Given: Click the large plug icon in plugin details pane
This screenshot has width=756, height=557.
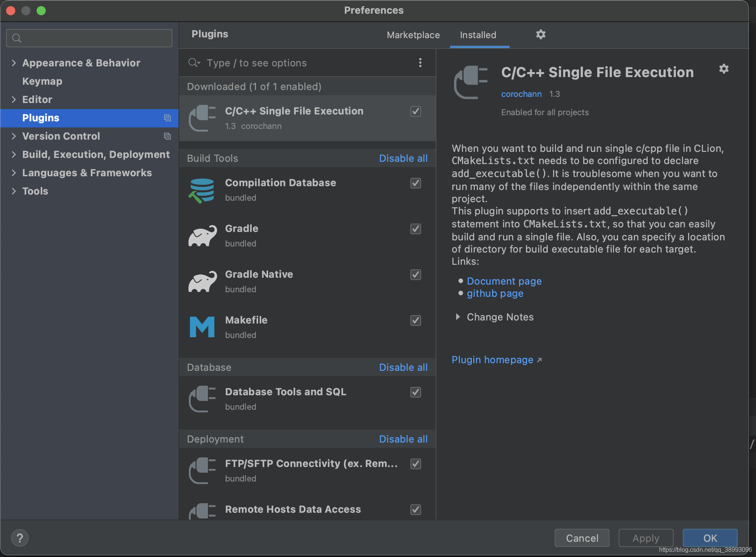Looking at the screenshot, I should (x=471, y=82).
